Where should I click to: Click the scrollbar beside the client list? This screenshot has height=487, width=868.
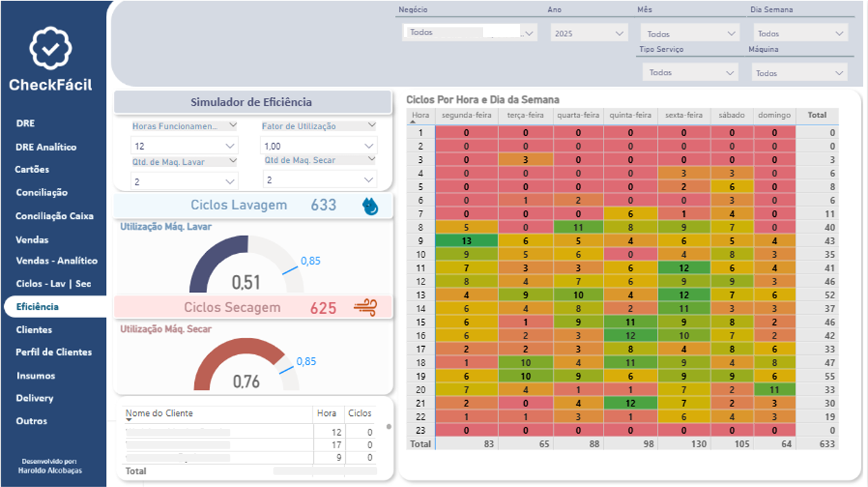(x=388, y=426)
